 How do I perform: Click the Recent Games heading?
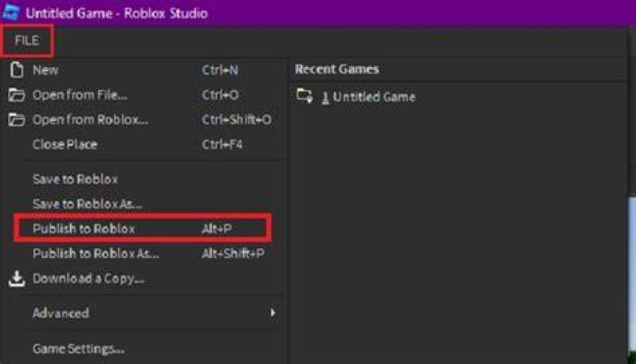pyautogui.click(x=337, y=69)
